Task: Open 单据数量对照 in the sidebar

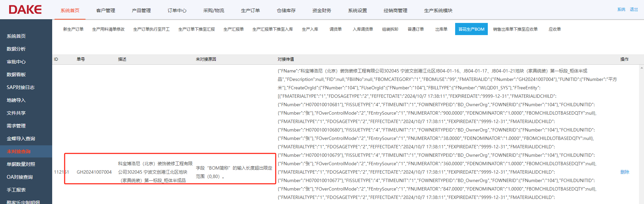Action: [x=21, y=164]
